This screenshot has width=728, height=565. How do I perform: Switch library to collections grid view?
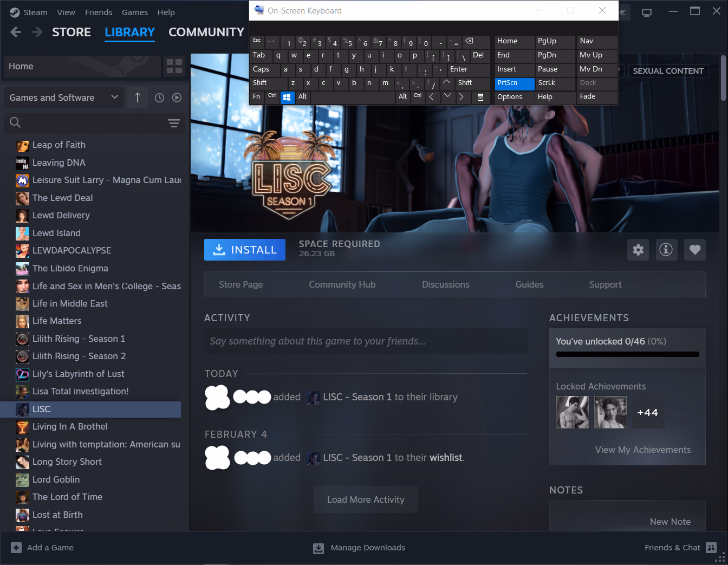coord(174,67)
